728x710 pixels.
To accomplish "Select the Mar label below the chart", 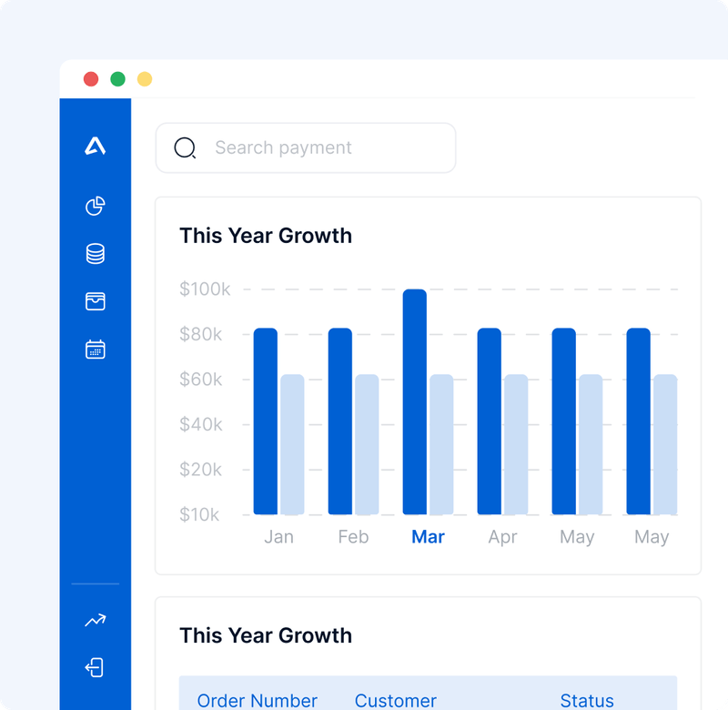I will pyautogui.click(x=428, y=537).
